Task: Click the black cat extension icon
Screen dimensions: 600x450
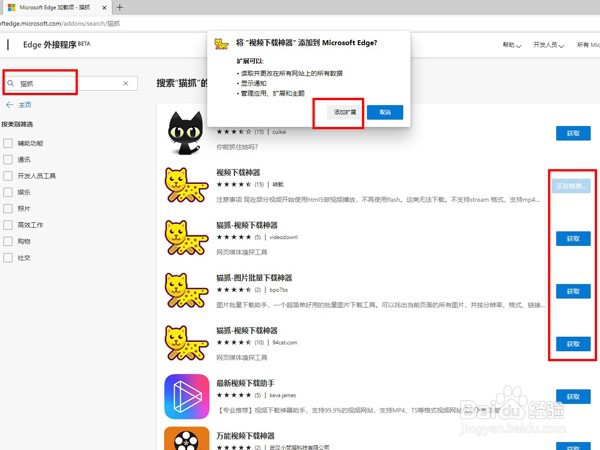Action: (x=186, y=133)
